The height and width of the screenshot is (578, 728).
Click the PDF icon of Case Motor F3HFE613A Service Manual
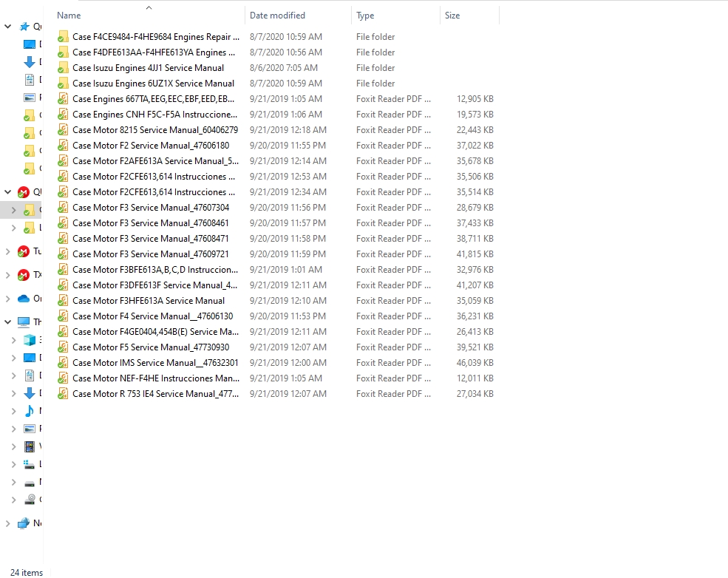pos(63,301)
